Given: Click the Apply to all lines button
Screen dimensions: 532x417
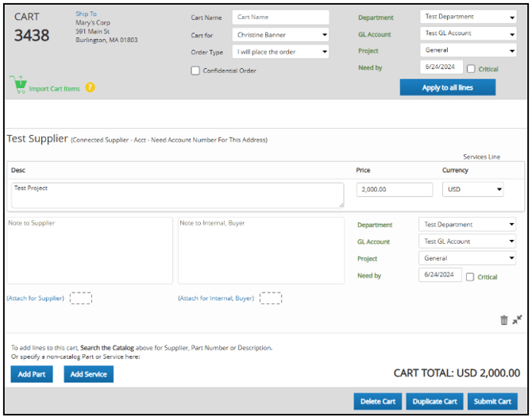Looking at the screenshot, I should click(447, 87).
